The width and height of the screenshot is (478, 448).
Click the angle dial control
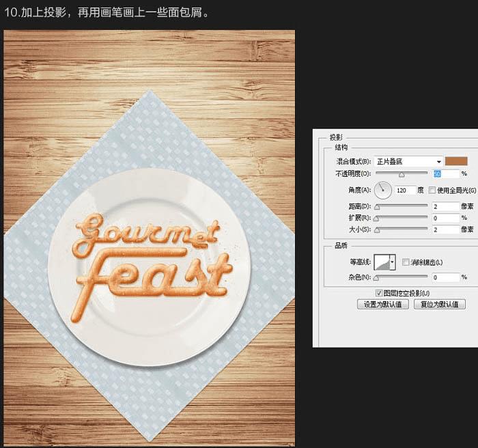pos(383,190)
